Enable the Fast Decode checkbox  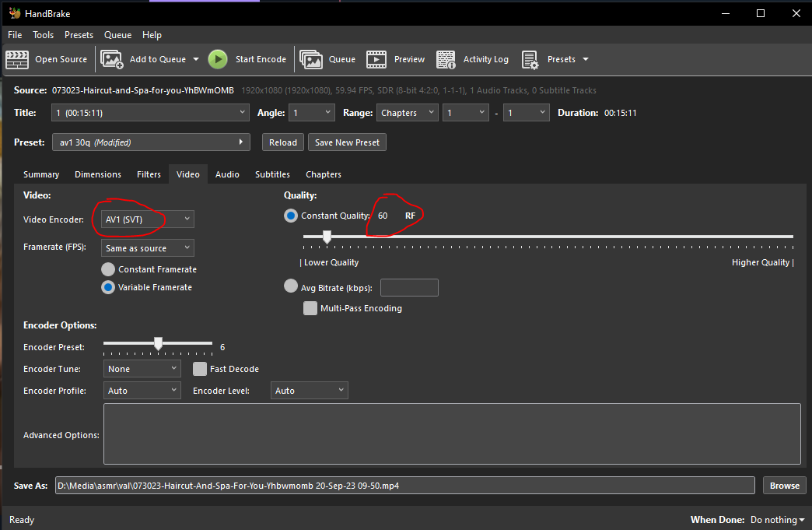click(200, 369)
